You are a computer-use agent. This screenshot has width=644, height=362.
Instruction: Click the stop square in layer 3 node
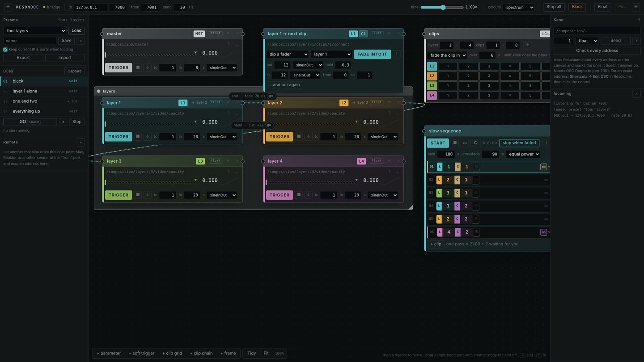138,195
